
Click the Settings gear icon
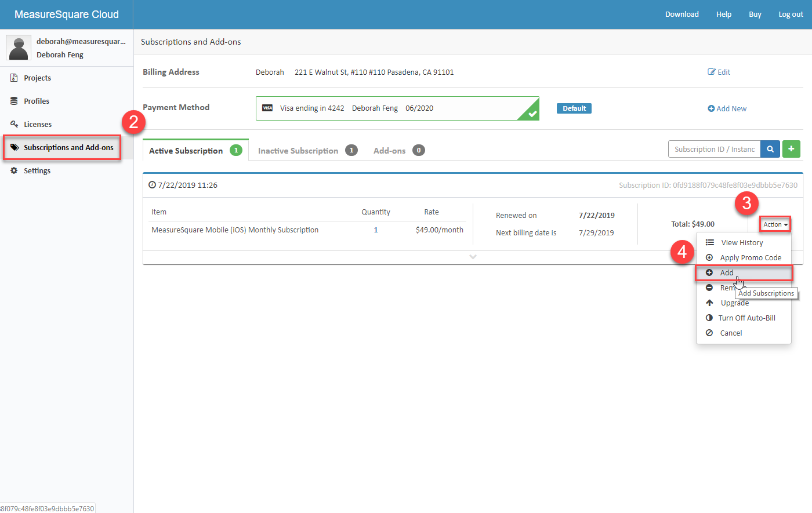(x=14, y=170)
